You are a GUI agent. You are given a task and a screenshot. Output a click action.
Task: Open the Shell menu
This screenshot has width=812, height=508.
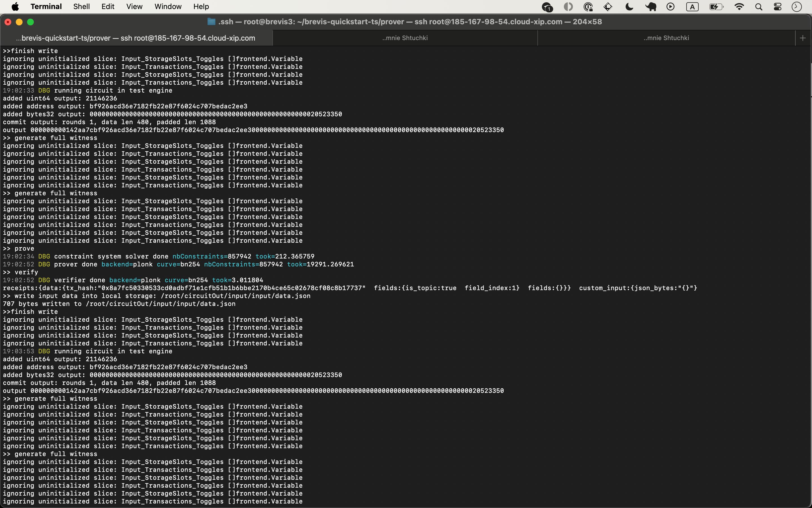(x=81, y=7)
